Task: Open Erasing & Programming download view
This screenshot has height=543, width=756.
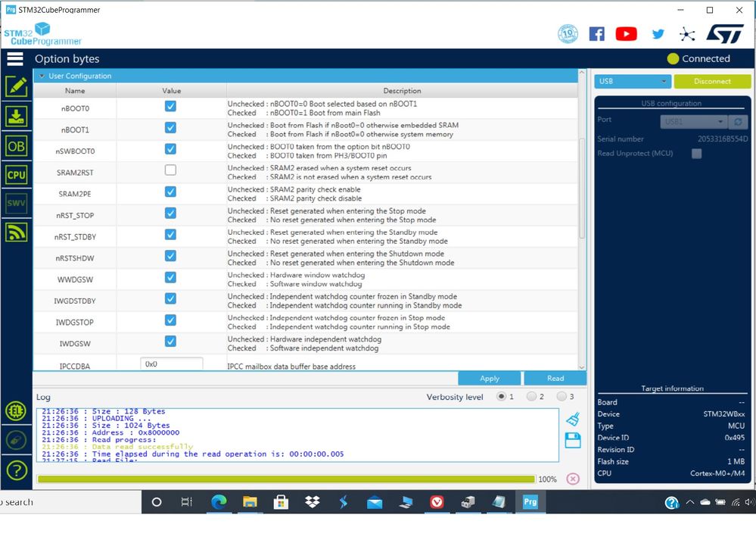Action: (x=17, y=117)
